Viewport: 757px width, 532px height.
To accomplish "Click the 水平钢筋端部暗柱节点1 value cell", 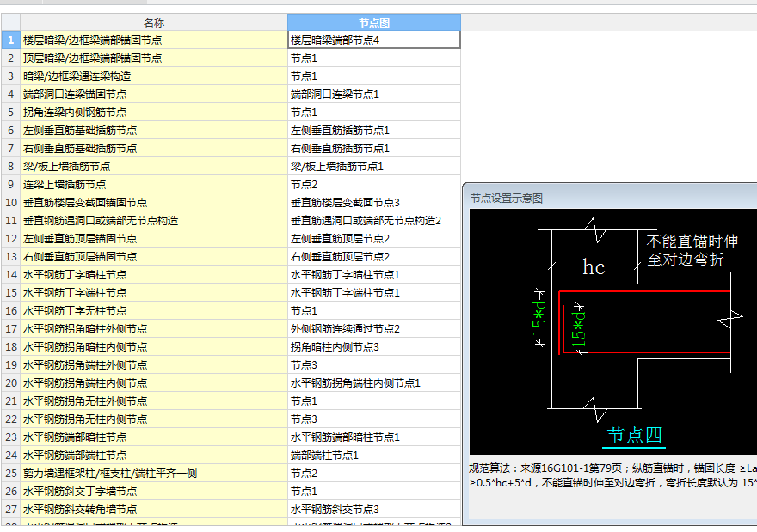I will 374,437.
